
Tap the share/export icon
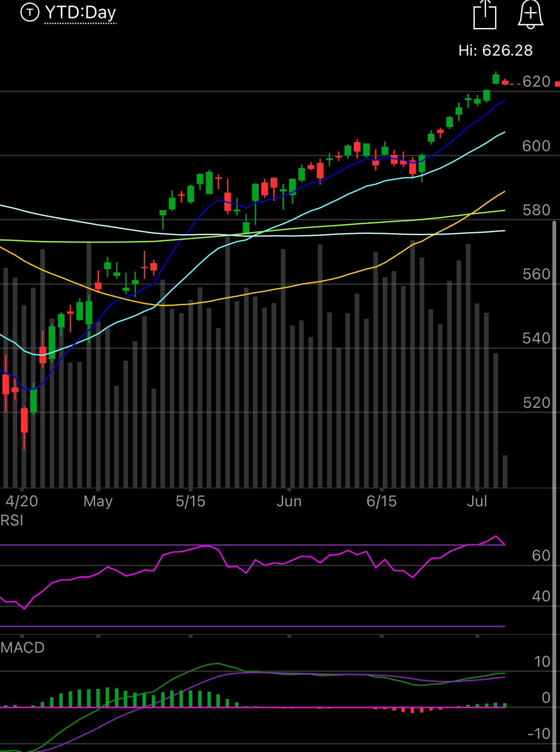coord(484,14)
